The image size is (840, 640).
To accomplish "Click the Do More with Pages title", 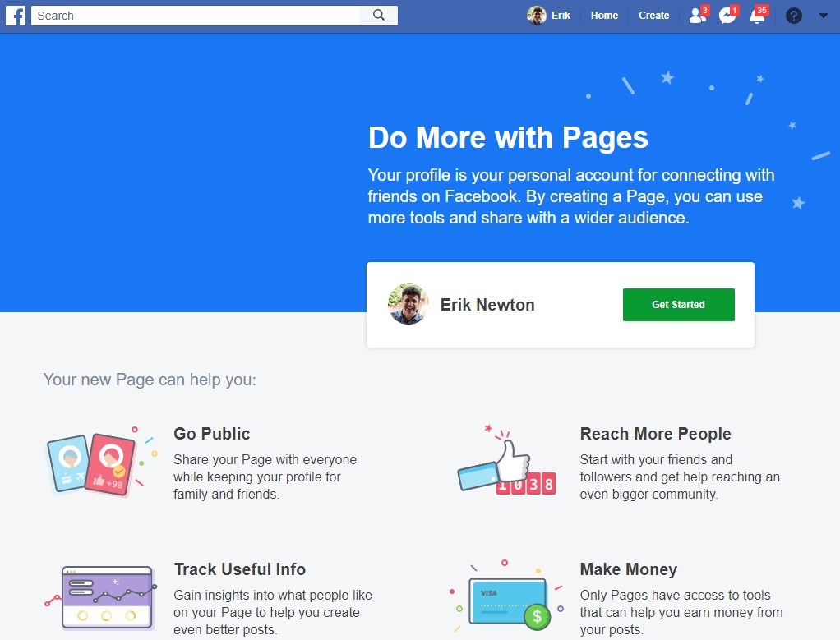I will point(508,138).
